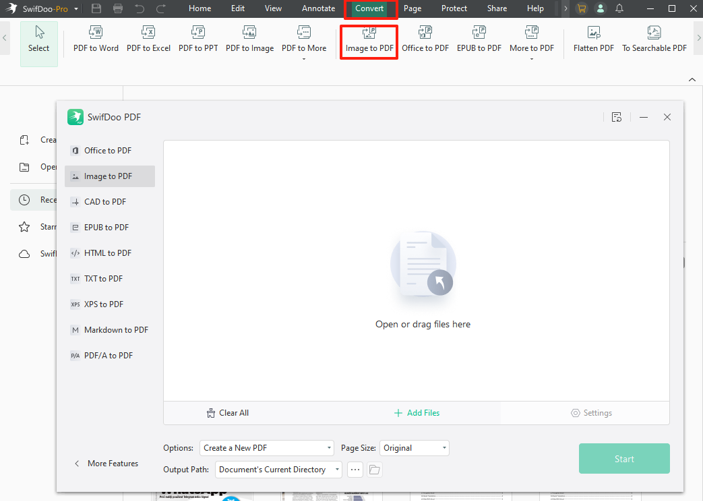Open the Convert tab
The width and height of the screenshot is (703, 501).
tap(369, 9)
